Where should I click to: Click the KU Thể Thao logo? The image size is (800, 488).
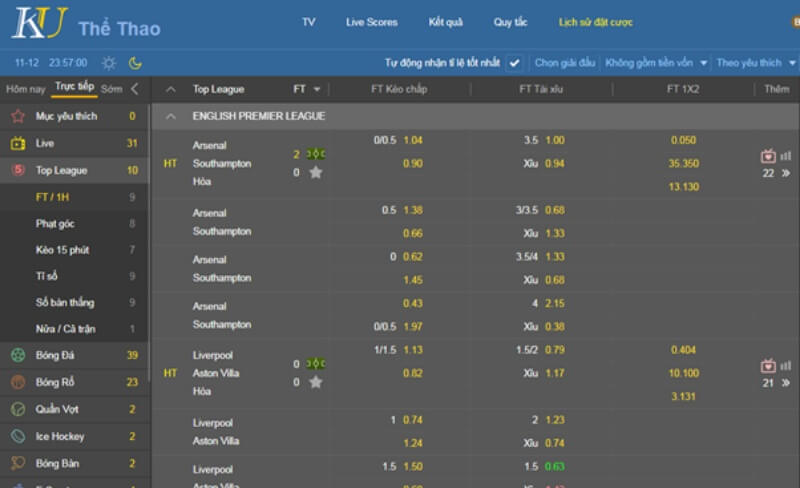pos(86,23)
